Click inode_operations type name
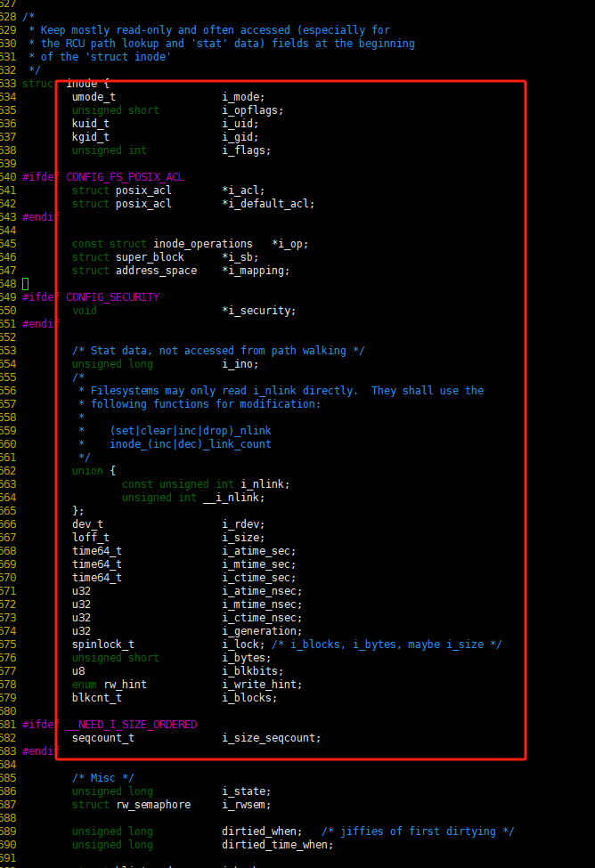 tap(203, 244)
